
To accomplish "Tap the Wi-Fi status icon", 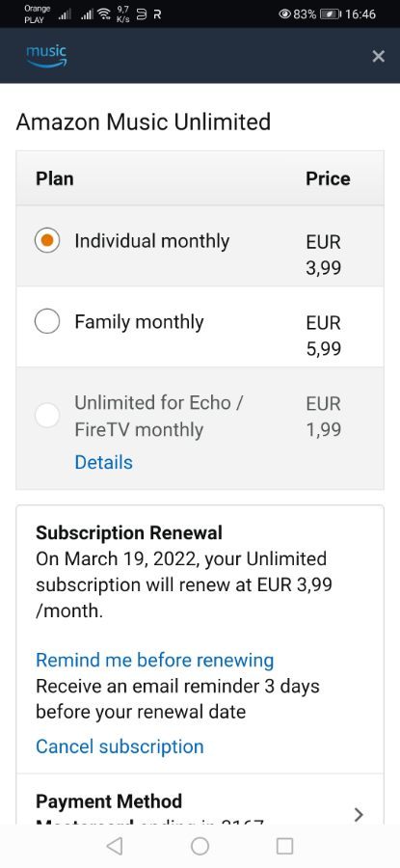I will tap(103, 14).
